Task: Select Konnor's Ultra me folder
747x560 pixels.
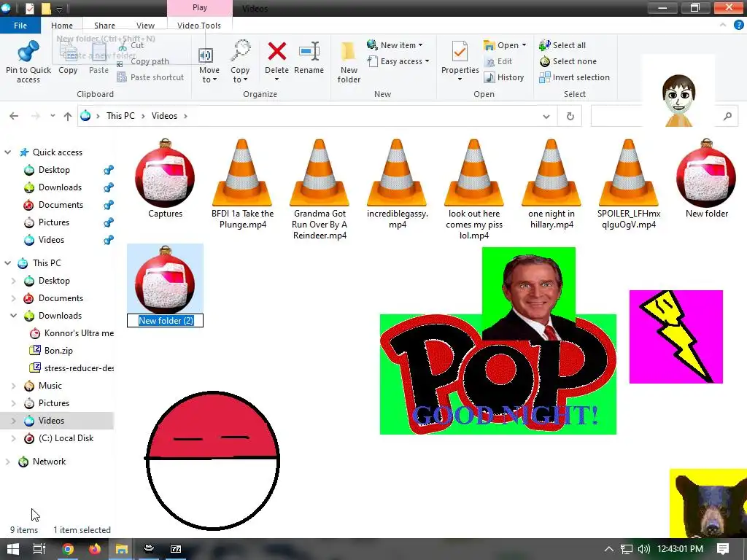Action: (x=71, y=333)
